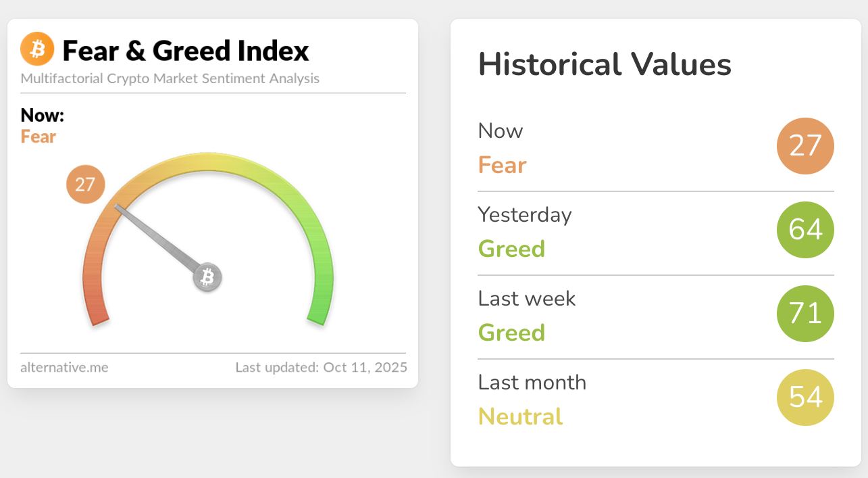Click the Fear & Greed Index title
The width and height of the screenshot is (868, 478).
186,51
